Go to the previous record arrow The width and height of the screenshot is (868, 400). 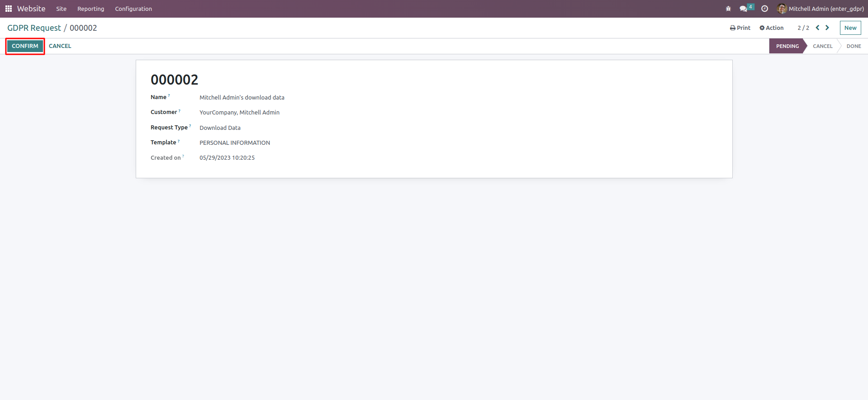coord(818,28)
